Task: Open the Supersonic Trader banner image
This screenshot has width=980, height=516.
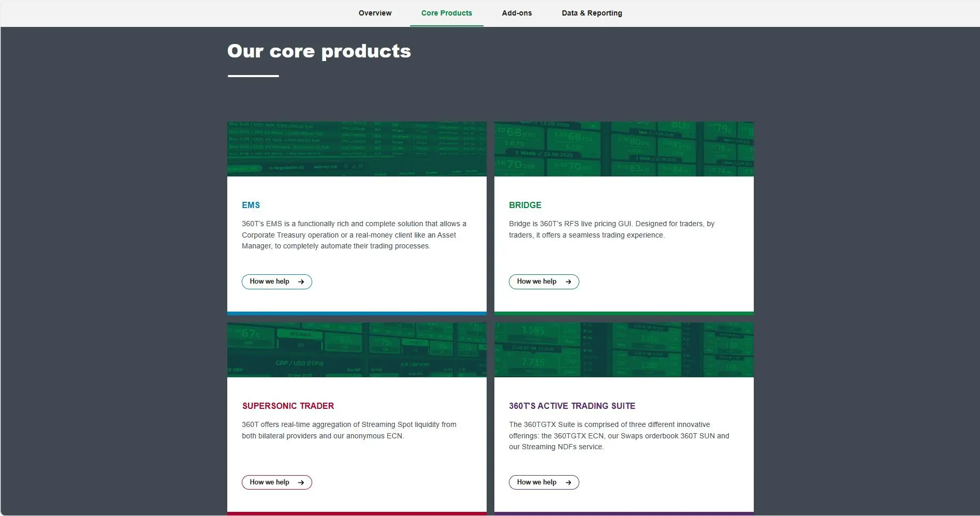Action: (357, 350)
